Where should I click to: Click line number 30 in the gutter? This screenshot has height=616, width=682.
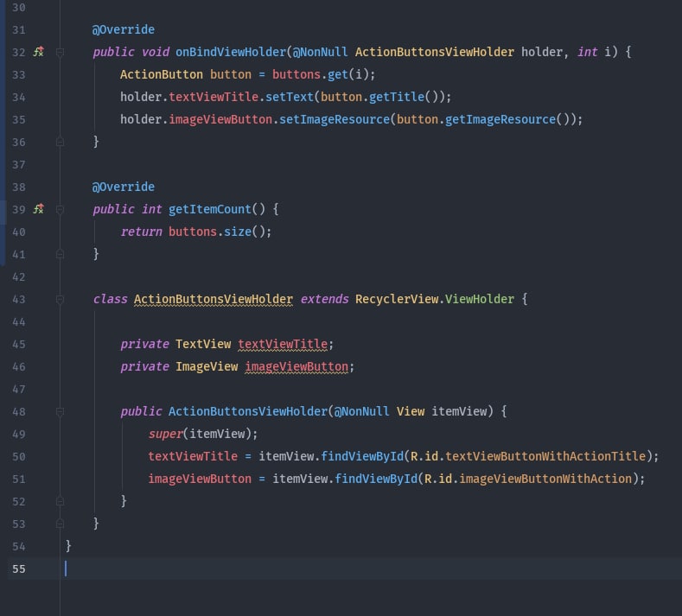[x=19, y=8]
